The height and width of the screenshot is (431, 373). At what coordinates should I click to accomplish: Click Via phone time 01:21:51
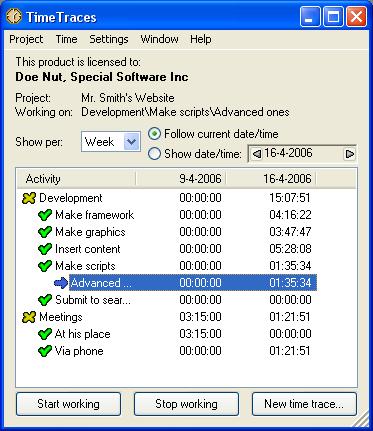(290, 351)
